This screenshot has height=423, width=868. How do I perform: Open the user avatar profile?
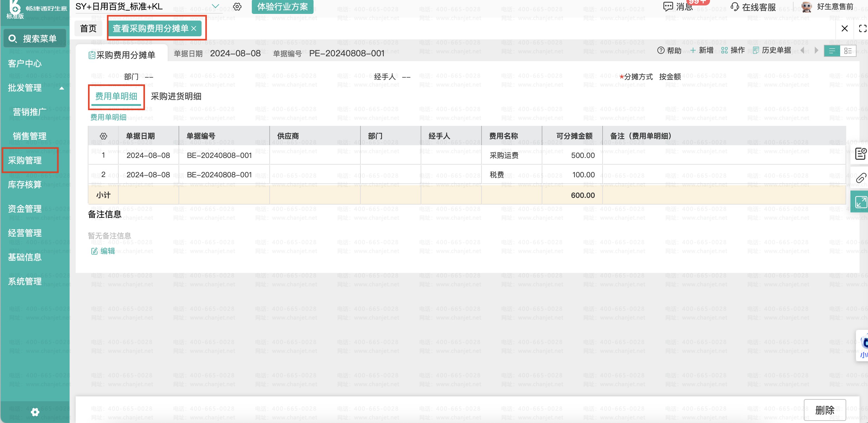click(x=806, y=7)
